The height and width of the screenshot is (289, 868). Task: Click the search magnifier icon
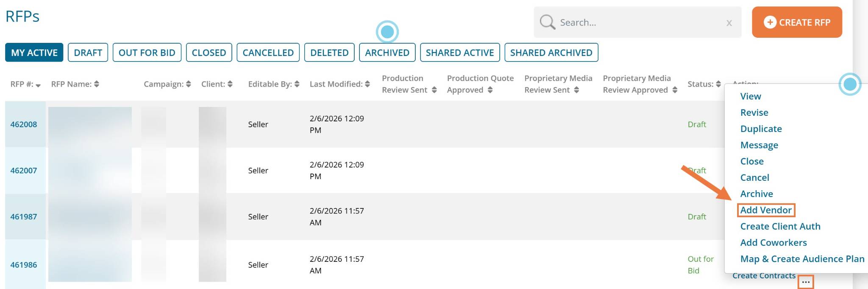547,22
